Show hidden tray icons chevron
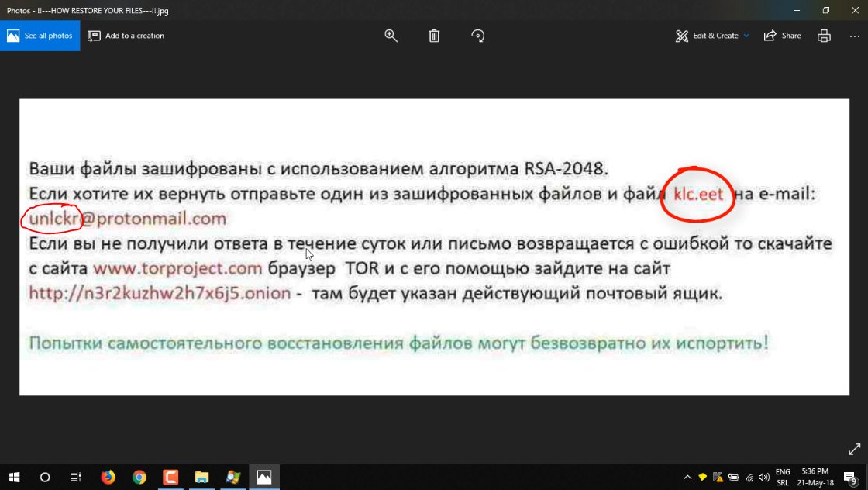This screenshot has height=490, width=868. click(687, 478)
